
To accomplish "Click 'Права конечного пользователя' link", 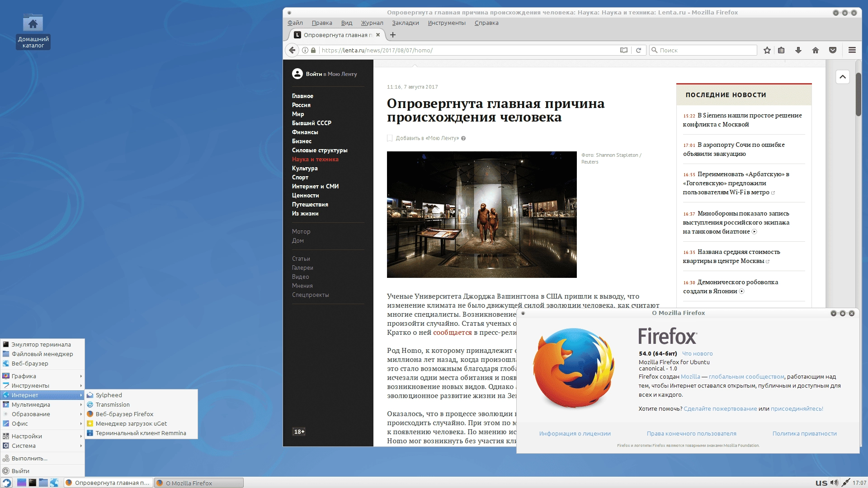I will click(x=691, y=433).
